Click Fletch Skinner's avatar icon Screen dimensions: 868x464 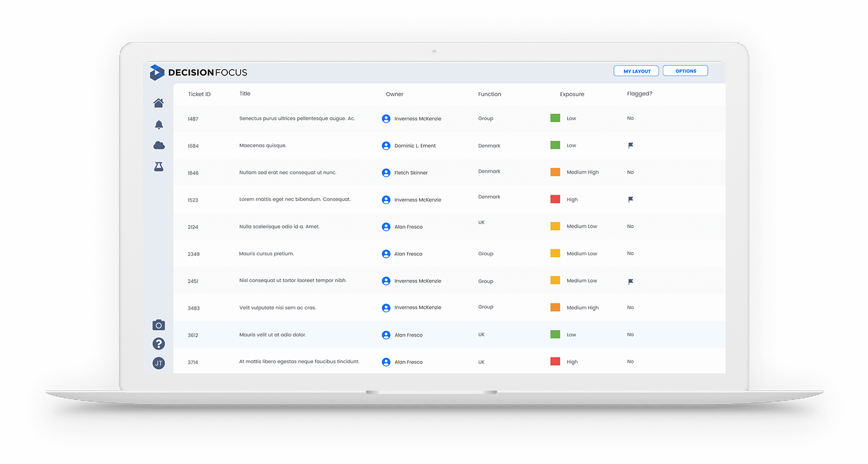tap(386, 173)
